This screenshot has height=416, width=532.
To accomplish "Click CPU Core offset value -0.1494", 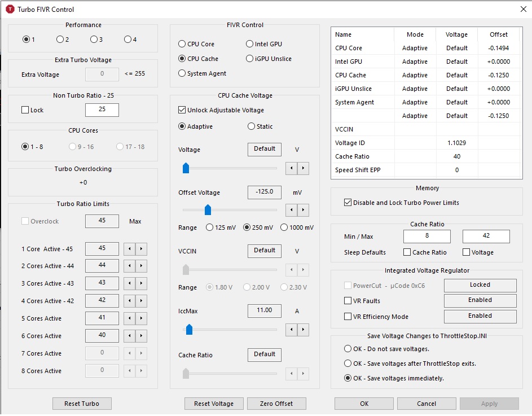I will [498, 48].
